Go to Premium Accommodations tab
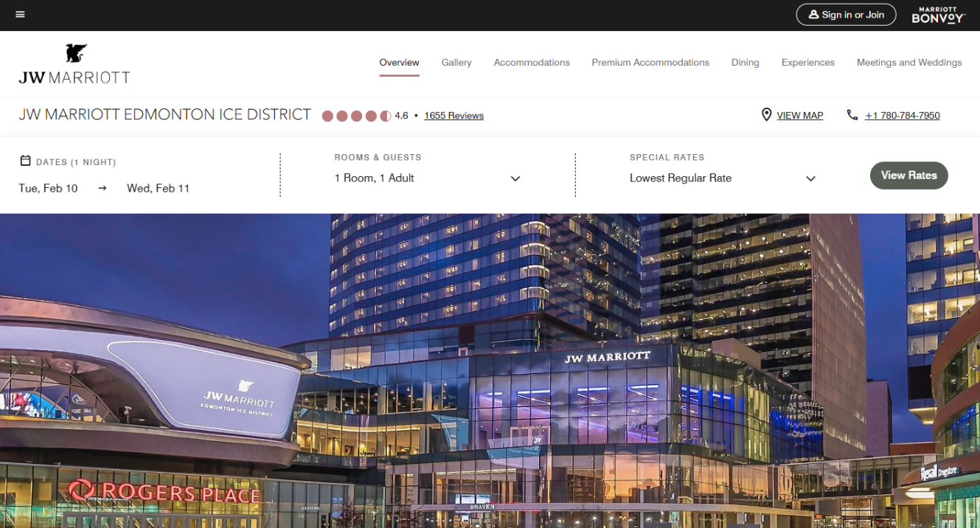The image size is (980, 528). click(x=650, y=63)
